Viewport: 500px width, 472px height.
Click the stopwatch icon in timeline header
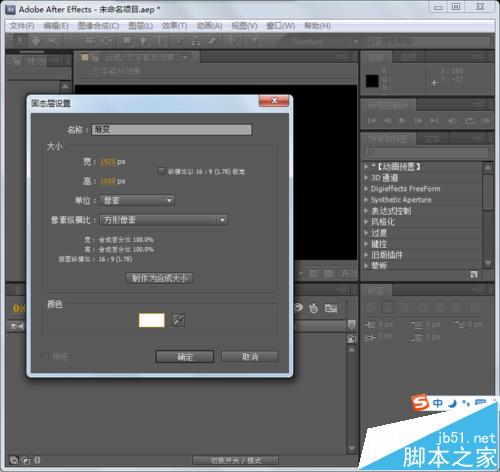313,308
